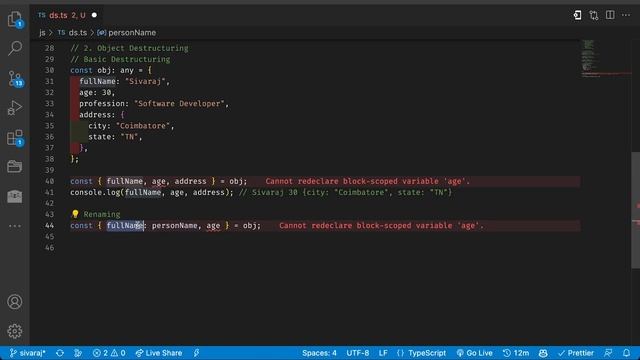Open branch picker sivaraj* in status bar

(28, 353)
